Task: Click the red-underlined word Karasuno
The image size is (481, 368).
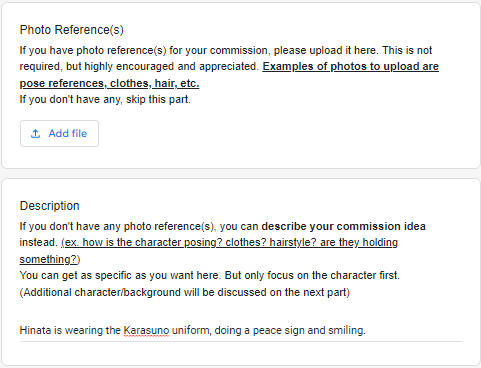Action: tap(146, 331)
